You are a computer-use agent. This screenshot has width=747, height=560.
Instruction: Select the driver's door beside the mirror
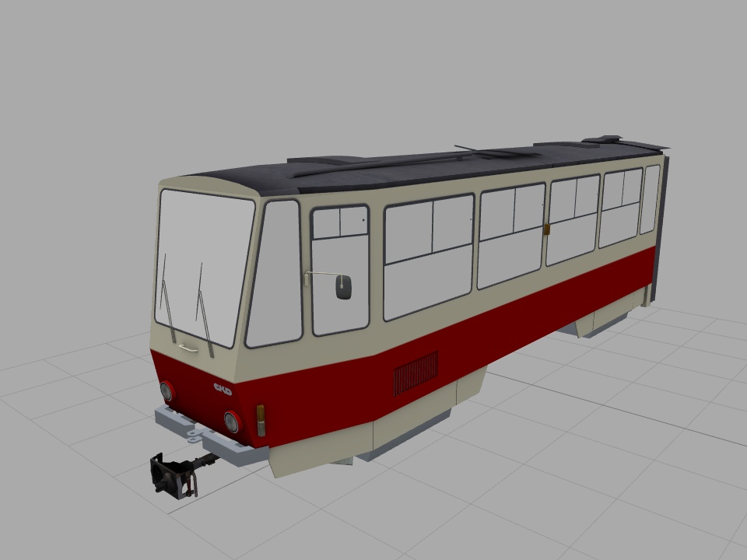(x=340, y=271)
